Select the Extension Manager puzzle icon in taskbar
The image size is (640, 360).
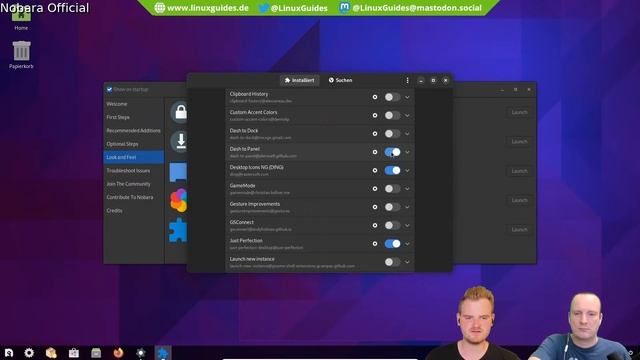pos(163,353)
